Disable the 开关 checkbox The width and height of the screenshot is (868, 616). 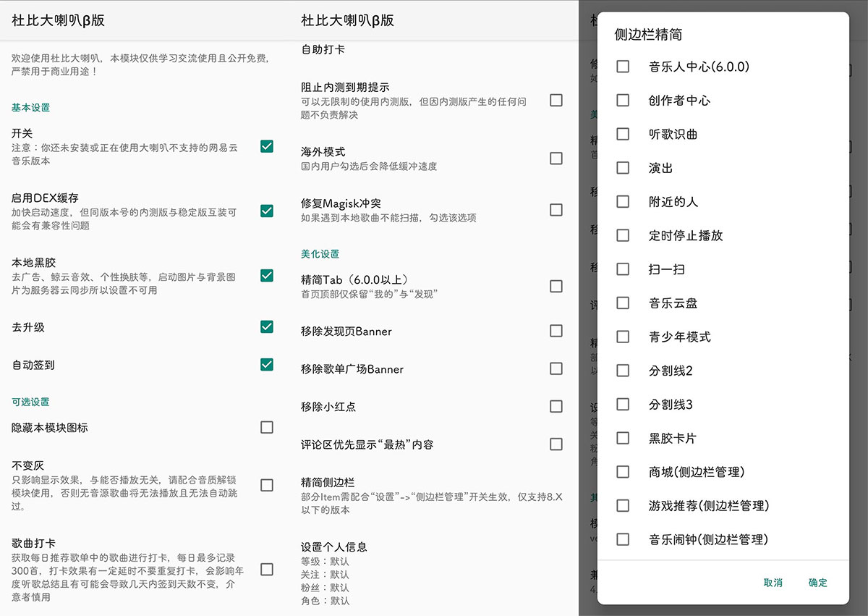(266, 146)
